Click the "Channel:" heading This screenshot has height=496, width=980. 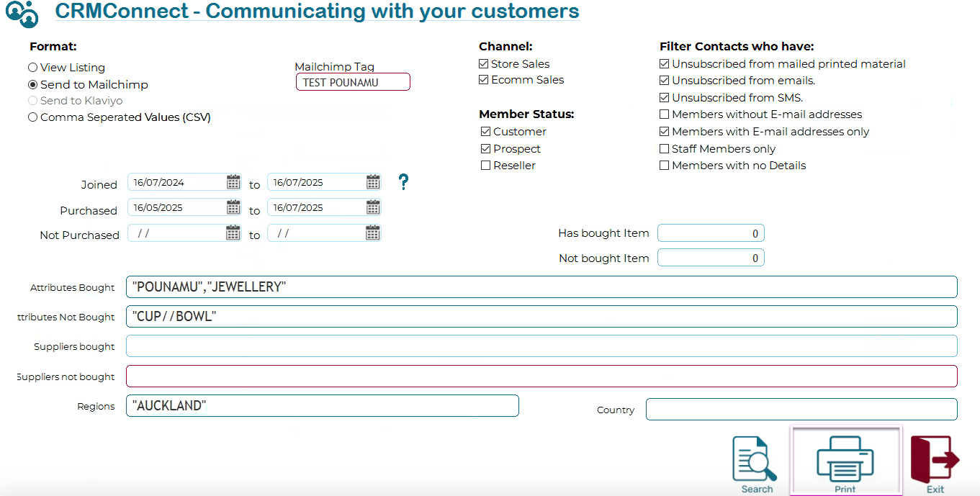(x=505, y=47)
